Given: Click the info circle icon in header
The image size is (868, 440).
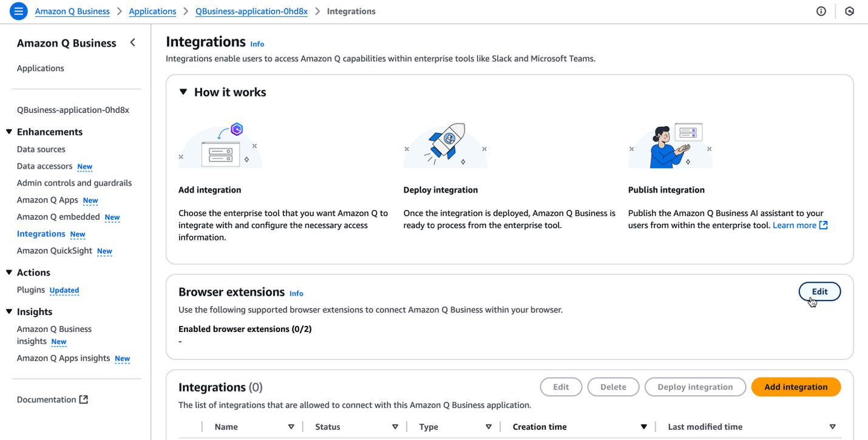Looking at the screenshot, I should pyautogui.click(x=821, y=11).
